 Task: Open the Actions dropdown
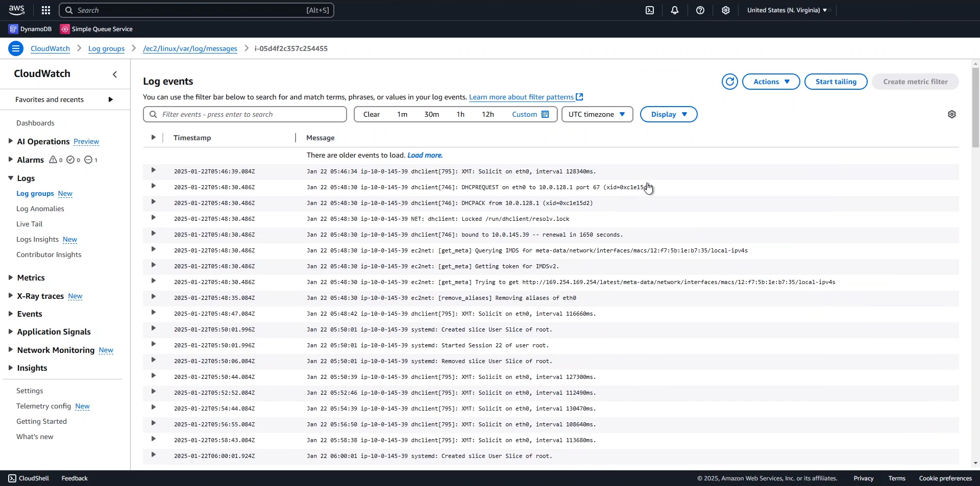pyautogui.click(x=771, y=82)
